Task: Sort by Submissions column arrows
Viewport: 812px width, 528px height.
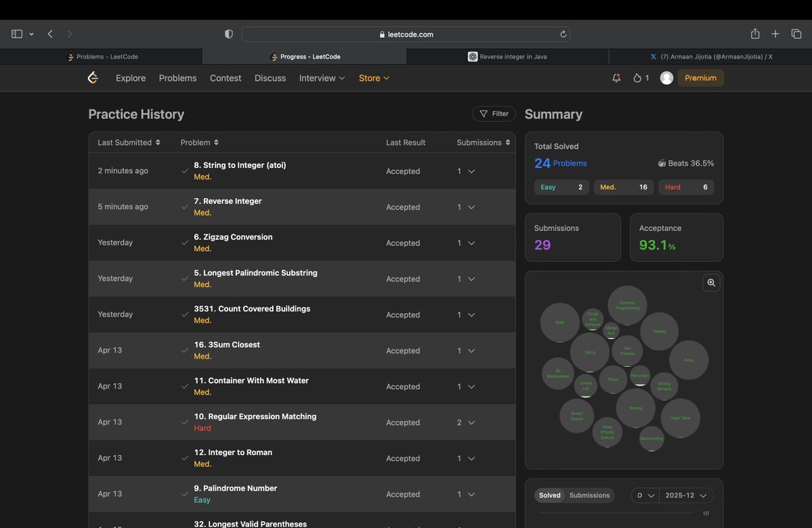Action: point(507,142)
